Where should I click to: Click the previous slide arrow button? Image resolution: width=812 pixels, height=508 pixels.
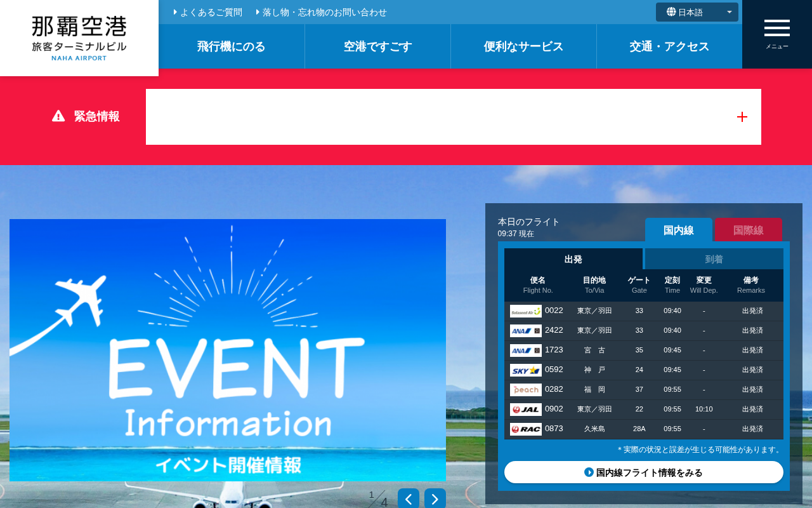click(x=409, y=499)
